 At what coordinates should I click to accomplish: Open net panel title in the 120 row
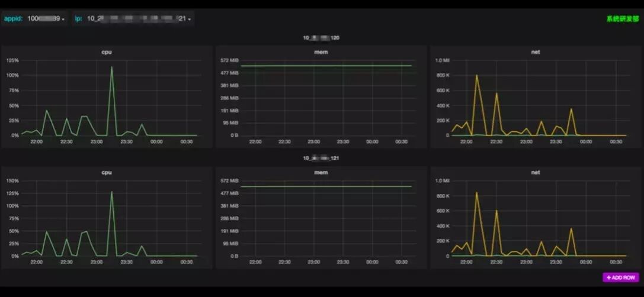coord(536,52)
